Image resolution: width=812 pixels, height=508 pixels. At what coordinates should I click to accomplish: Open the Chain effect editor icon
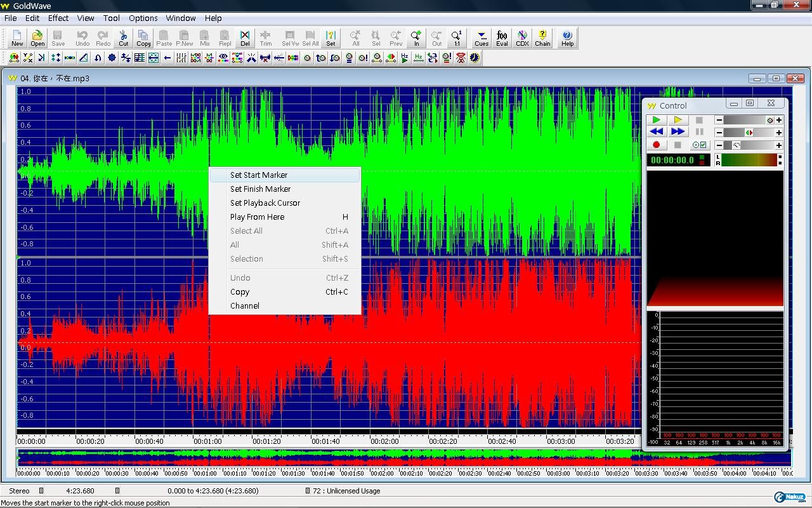click(x=542, y=38)
